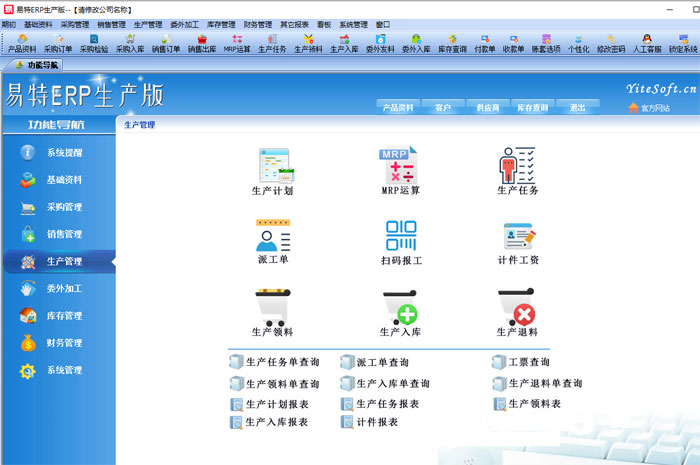
Task: Open the 生产任务 icon
Action: (517, 165)
